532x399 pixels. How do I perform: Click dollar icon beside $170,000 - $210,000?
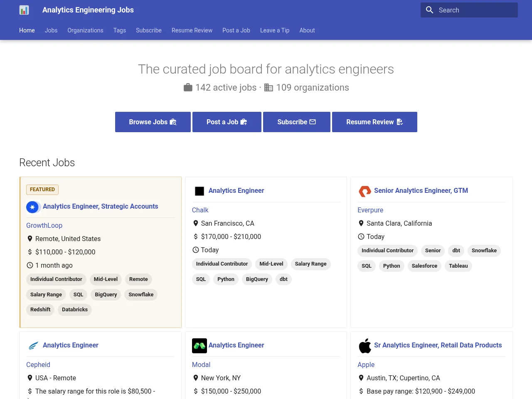click(196, 236)
